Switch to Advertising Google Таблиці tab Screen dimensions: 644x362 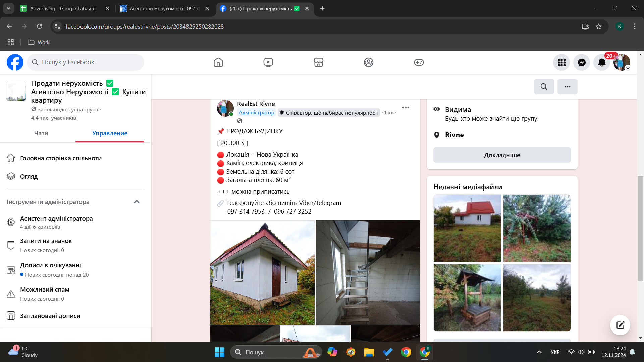(x=63, y=8)
